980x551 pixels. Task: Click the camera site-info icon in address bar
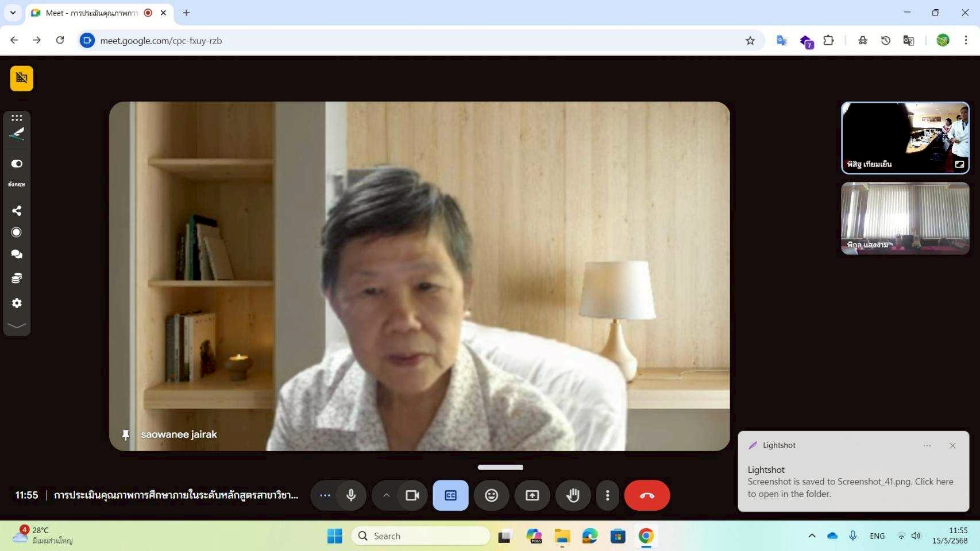(87, 40)
